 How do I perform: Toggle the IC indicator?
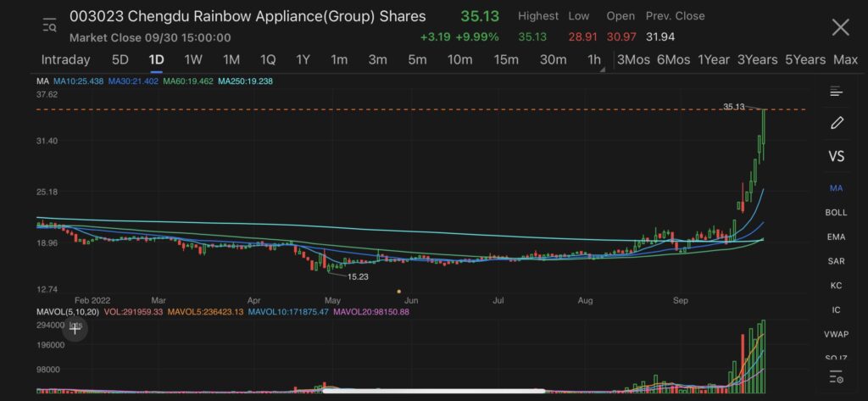(836, 310)
